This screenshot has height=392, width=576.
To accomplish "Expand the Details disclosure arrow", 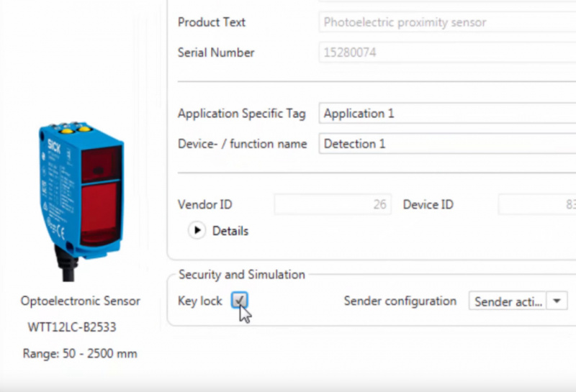I will pyautogui.click(x=196, y=231).
